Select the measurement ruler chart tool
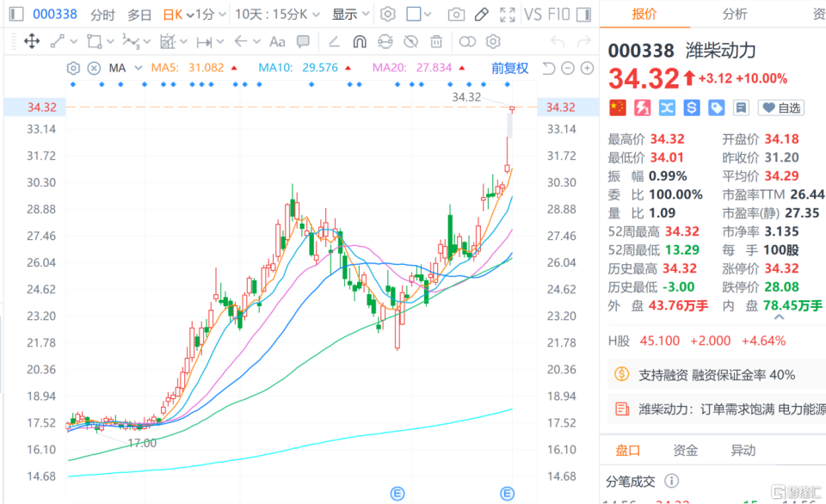The image size is (826, 504). (168, 41)
